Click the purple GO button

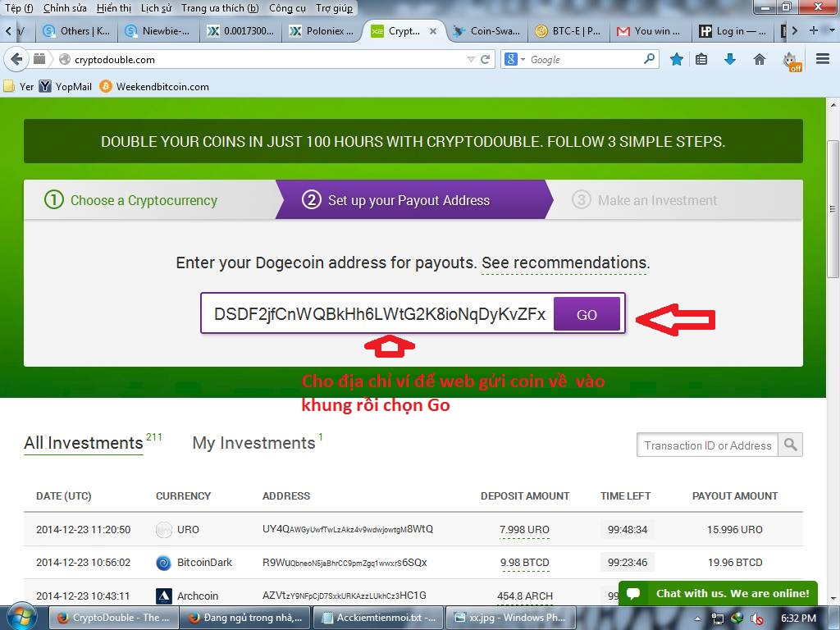click(x=587, y=314)
